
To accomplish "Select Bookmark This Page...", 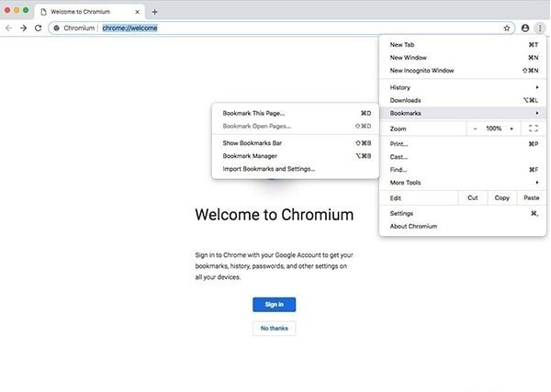I will coord(296,113).
